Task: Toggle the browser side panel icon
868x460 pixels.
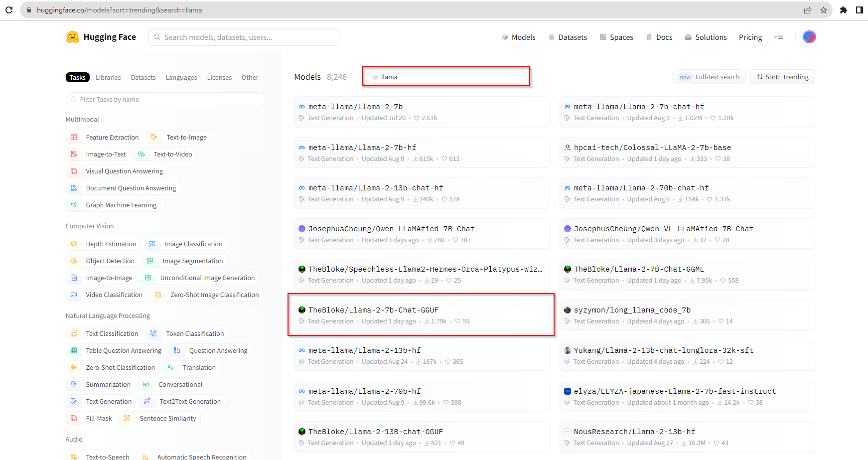Action: point(859,10)
